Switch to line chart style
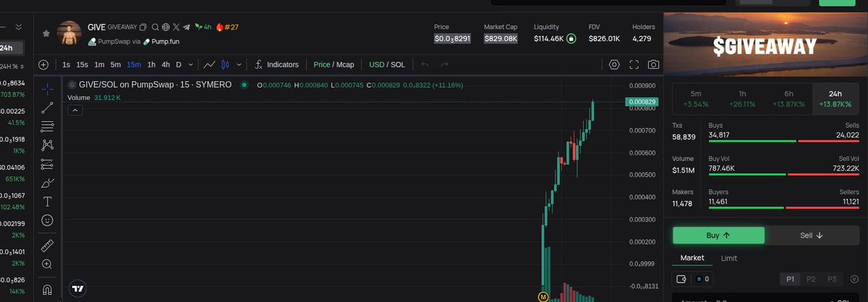868x302 pixels. (209, 64)
